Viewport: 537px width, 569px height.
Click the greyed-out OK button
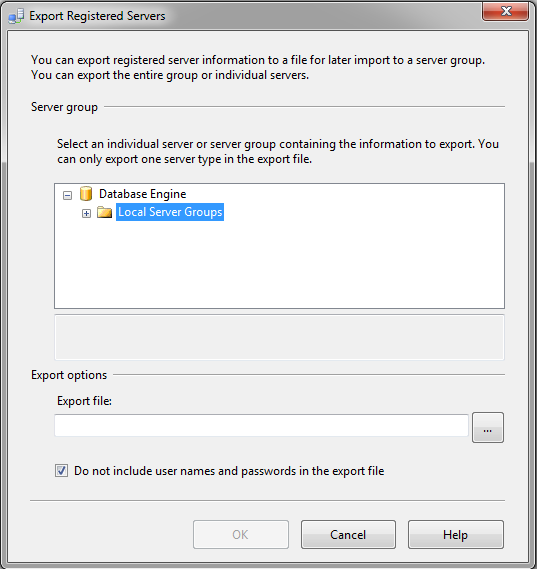(x=241, y=535)
